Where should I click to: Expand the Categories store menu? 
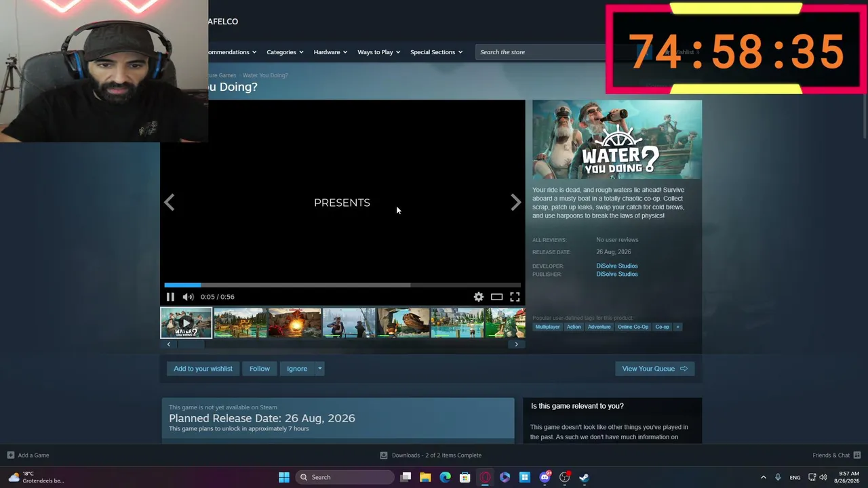tap(285, 52)
